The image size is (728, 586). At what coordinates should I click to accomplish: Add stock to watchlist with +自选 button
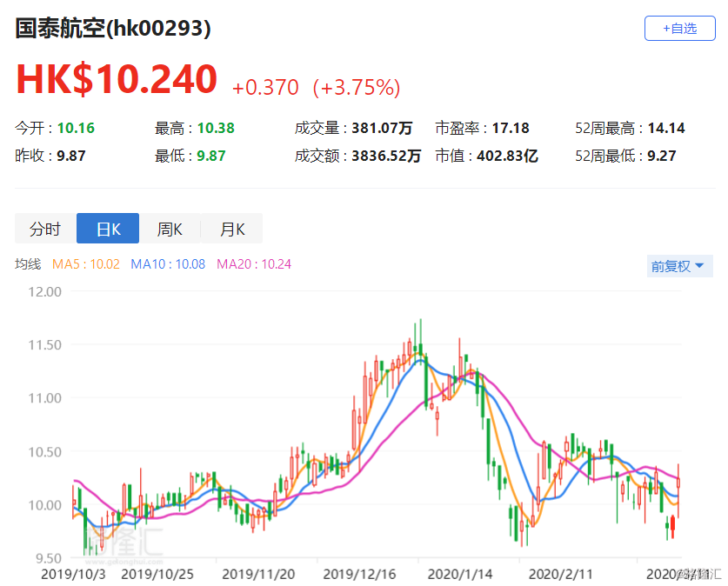tap(679, 29)
